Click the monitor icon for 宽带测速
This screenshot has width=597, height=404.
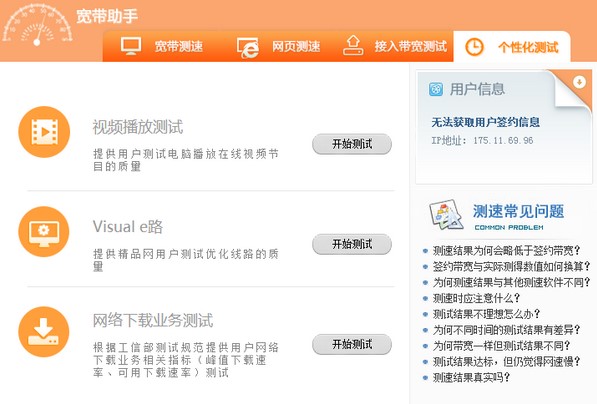[131, 46]
